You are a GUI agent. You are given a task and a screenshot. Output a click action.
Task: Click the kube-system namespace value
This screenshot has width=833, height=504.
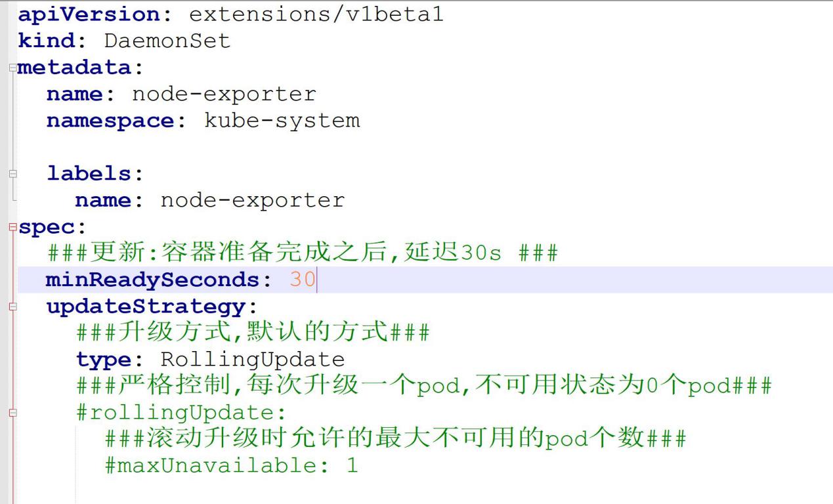pos(282,121)
